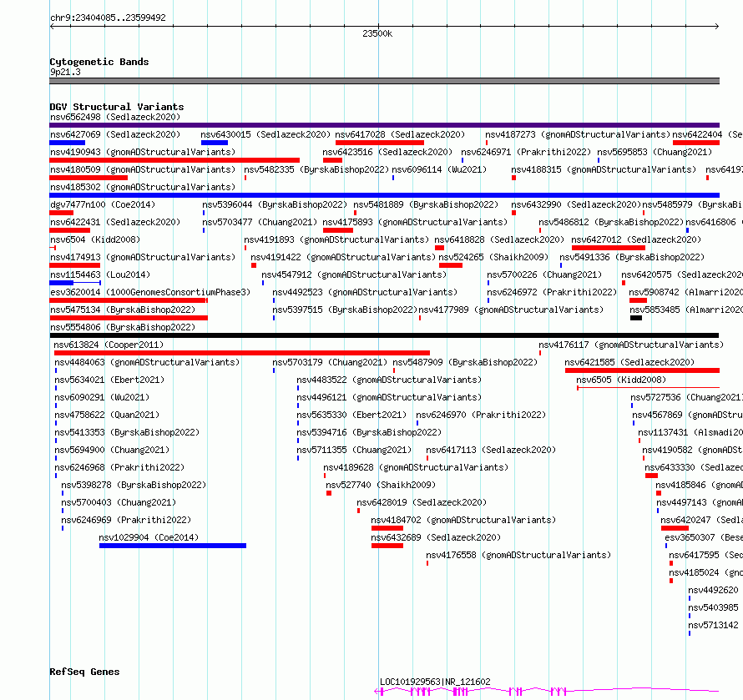Click the nsv6562498 (Sedlazeck2020) variant label
The height and width of the screenshot is (700, 743).
click(115, 117)
